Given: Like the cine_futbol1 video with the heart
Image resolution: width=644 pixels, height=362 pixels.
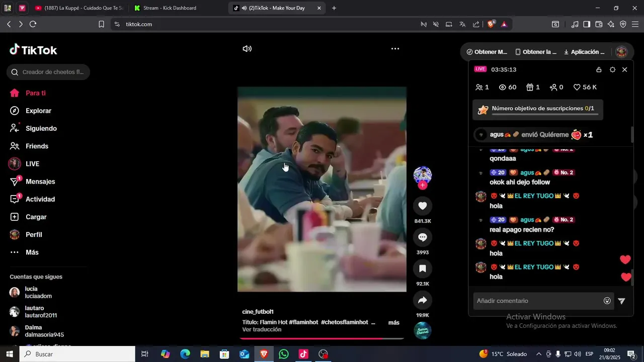Looking at the screenshot, I should (x=423, y=206).
